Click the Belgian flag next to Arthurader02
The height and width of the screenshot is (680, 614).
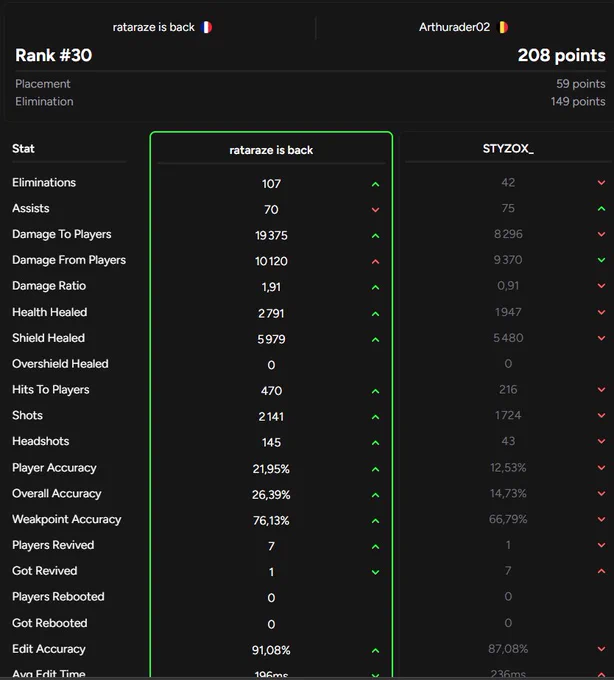[x=503, y=27]
